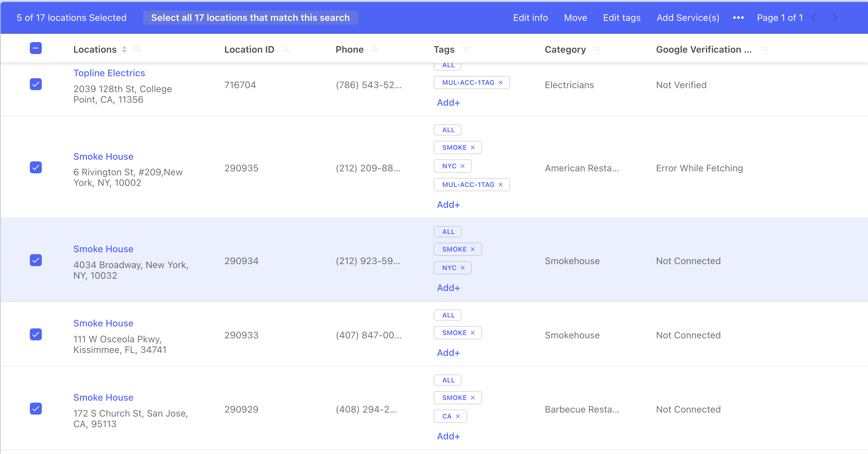This screenshot has height=454, width=868.
Task: Remove SMOKE tag from location 290929
Action: 472,398
